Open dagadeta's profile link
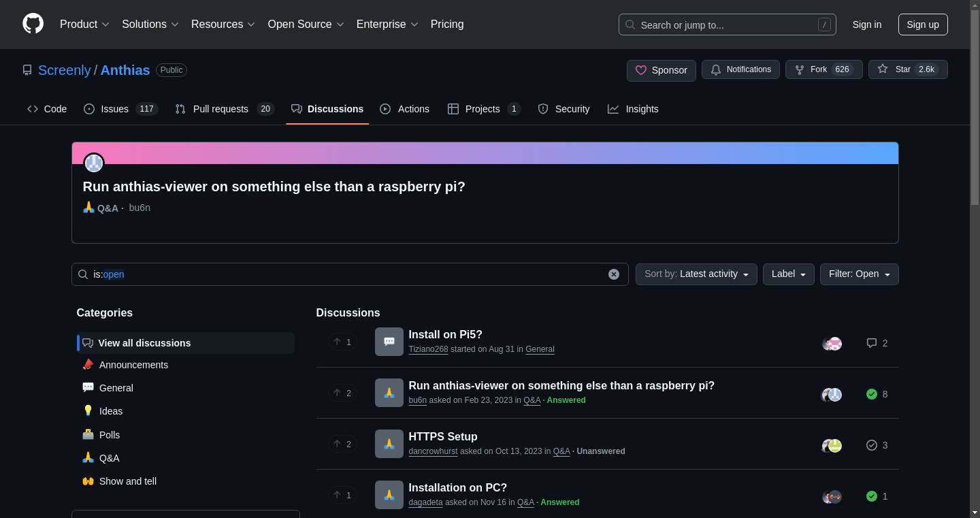 (x=425, y=502)
